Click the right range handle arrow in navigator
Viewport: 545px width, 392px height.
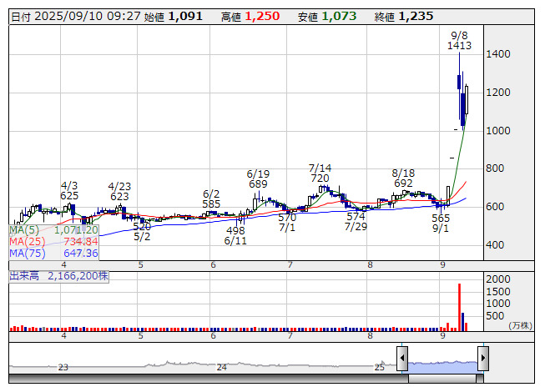coord(483,360)
